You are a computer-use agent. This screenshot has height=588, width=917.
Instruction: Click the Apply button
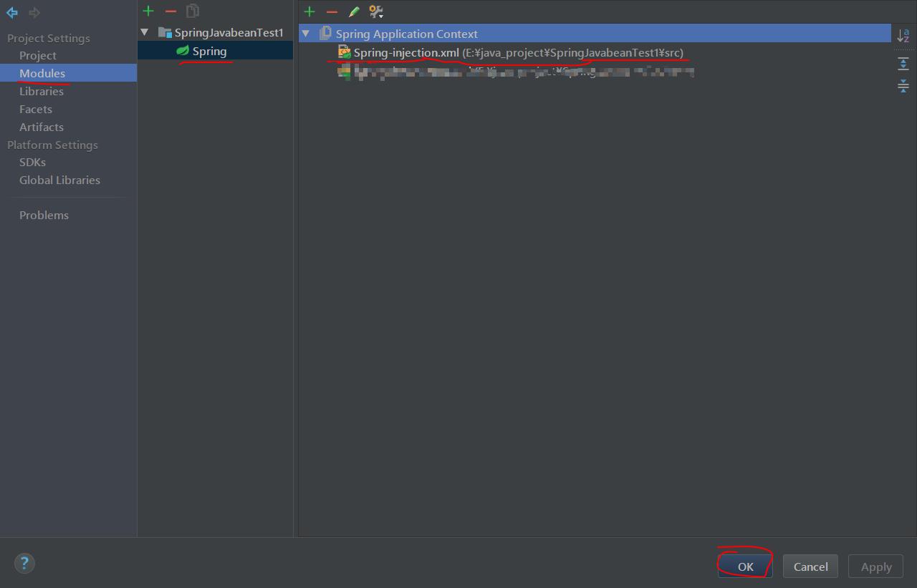coord(876,567)
